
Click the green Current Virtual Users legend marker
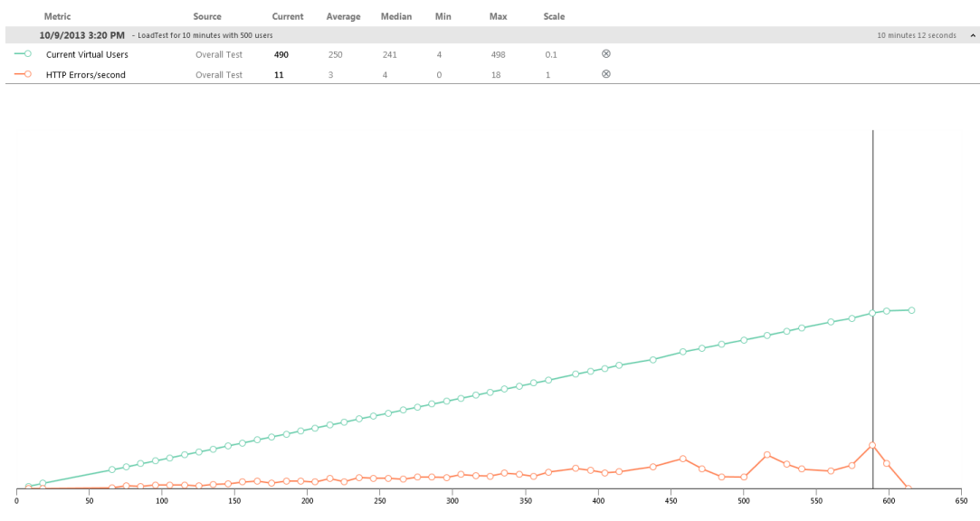tap(23, 53)
